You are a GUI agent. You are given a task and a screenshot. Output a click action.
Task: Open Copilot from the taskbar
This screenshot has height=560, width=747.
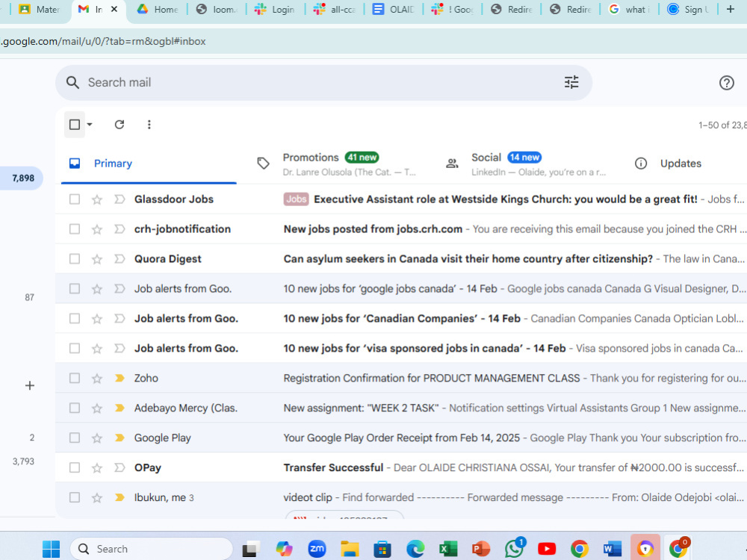(284, 549)
